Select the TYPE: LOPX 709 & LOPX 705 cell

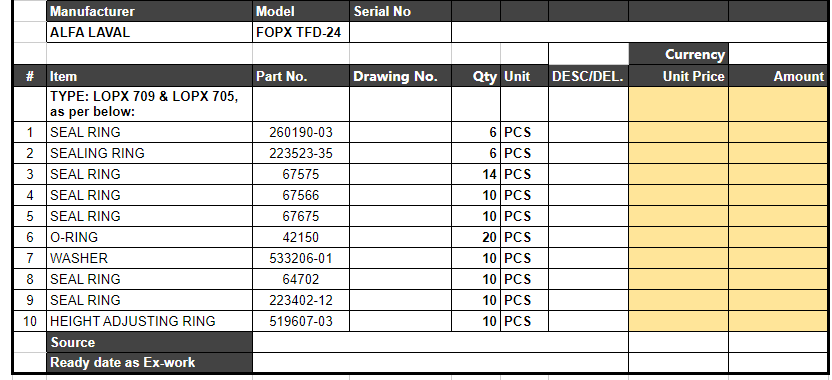pyautogui.click(x=150, y=104)
